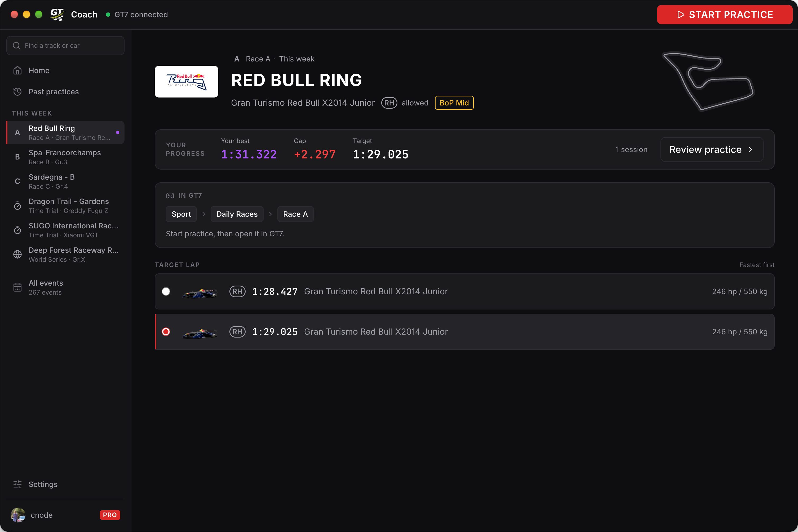Image resolution: width=798 pixels, height=532 pixels.
Task: Click the RED BULL RING heading
Action: [296, 80]
